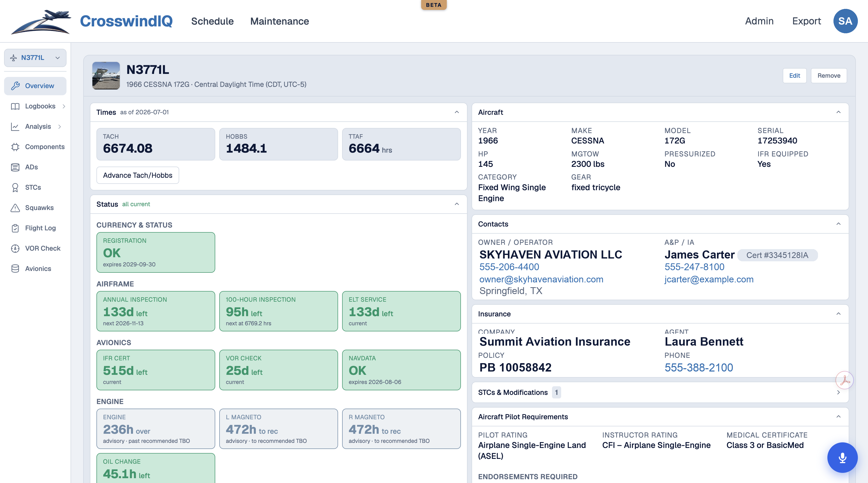Click the VOR Check compass icon
This screenshot has height=483, width=868.
(15, 248)
